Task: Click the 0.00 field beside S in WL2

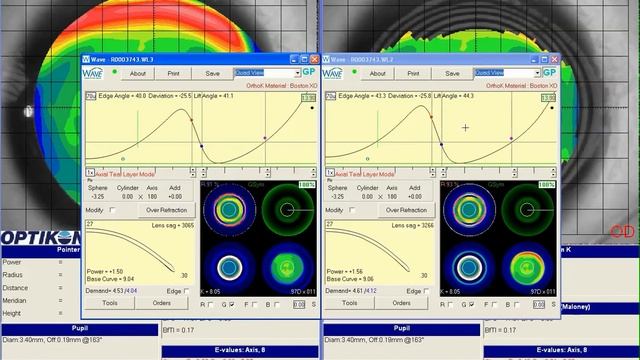Action: (x=539, y=304)
